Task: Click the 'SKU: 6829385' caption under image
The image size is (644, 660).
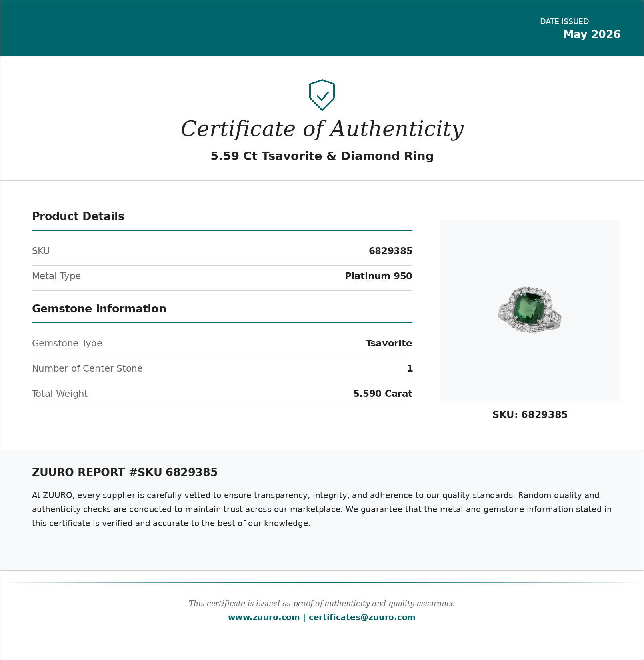Action: point(530,415)
